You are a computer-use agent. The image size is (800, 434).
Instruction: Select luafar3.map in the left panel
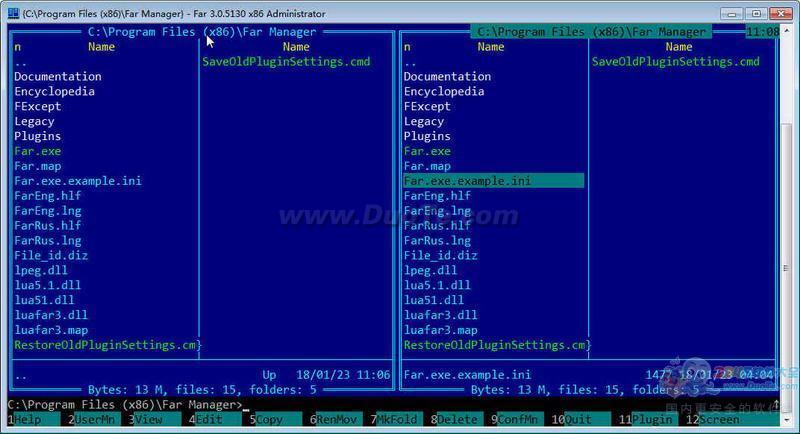coord(51,330)
